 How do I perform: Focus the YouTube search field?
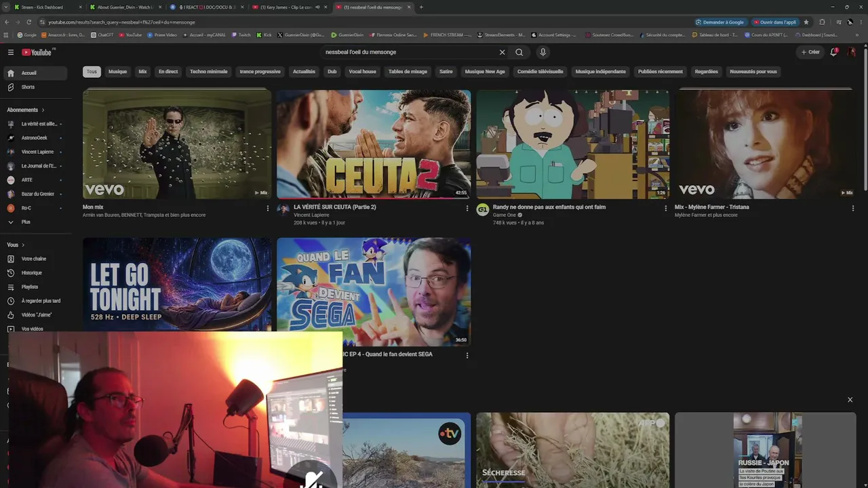[410, 52]
